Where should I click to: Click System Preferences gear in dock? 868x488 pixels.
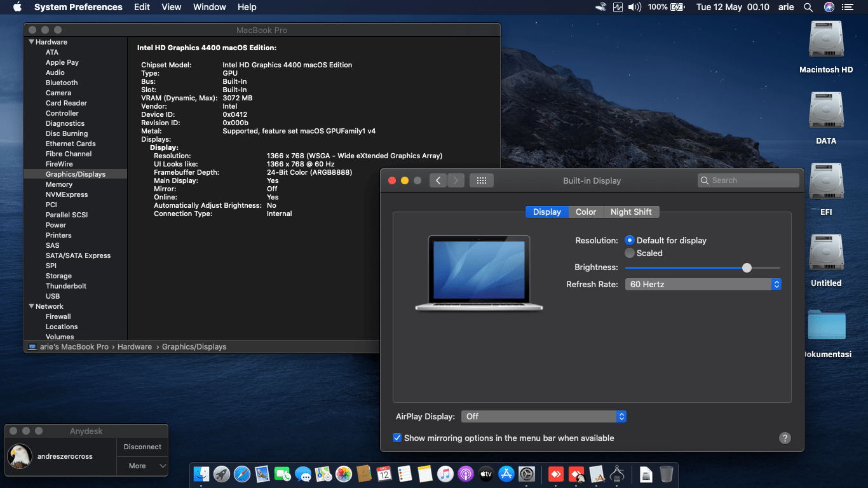[x=527, y=474]
